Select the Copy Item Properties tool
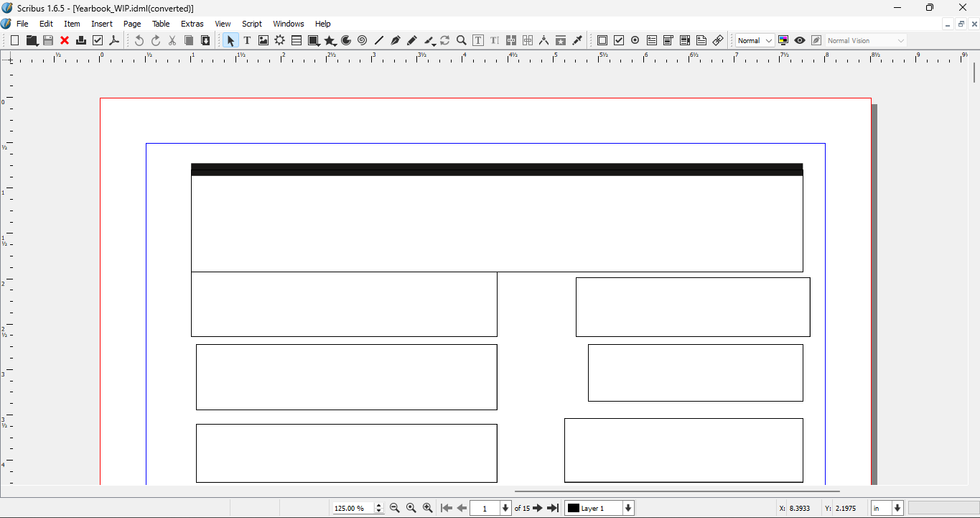 561,41
